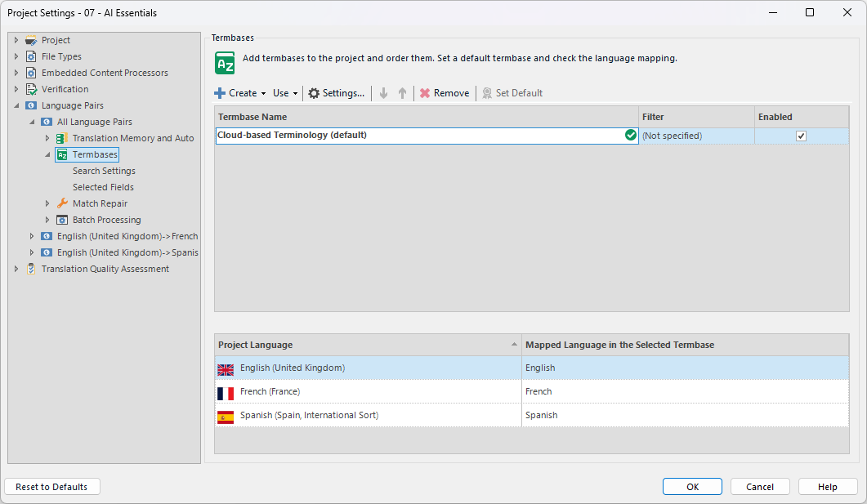This screenshot has height=504, width=867.
Task: Sort by the Project Language column header
Action: coord(255,344)
